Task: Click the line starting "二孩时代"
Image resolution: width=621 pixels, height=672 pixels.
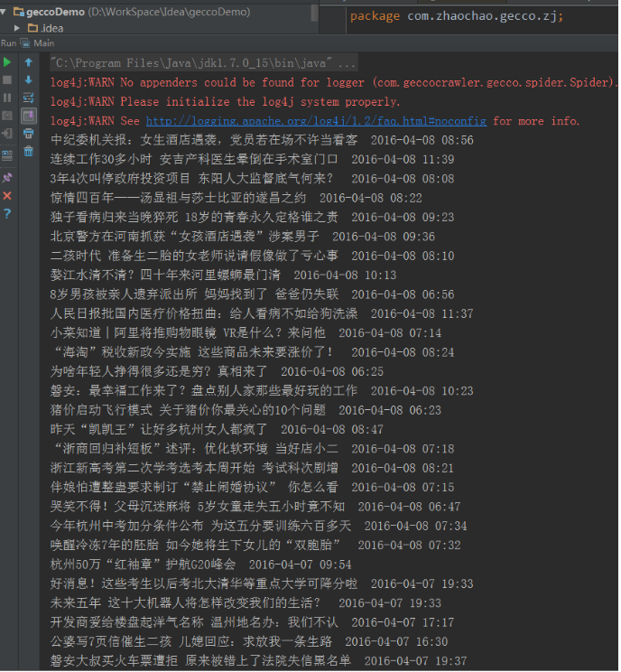Action: 252,257
